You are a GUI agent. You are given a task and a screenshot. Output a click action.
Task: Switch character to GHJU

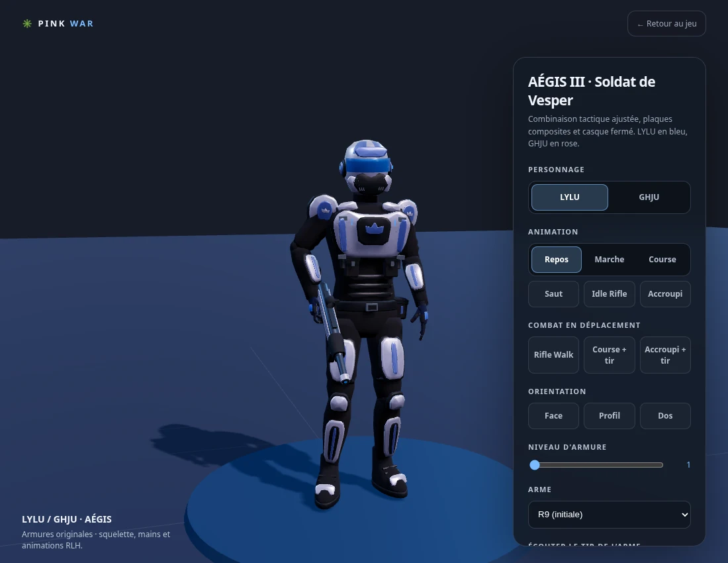649,197
